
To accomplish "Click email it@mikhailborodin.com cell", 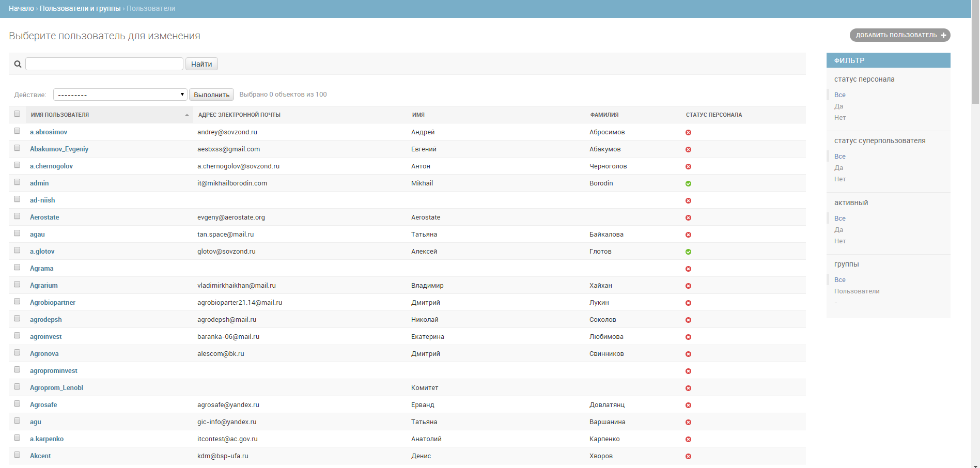I will click(x=232, y=183).
